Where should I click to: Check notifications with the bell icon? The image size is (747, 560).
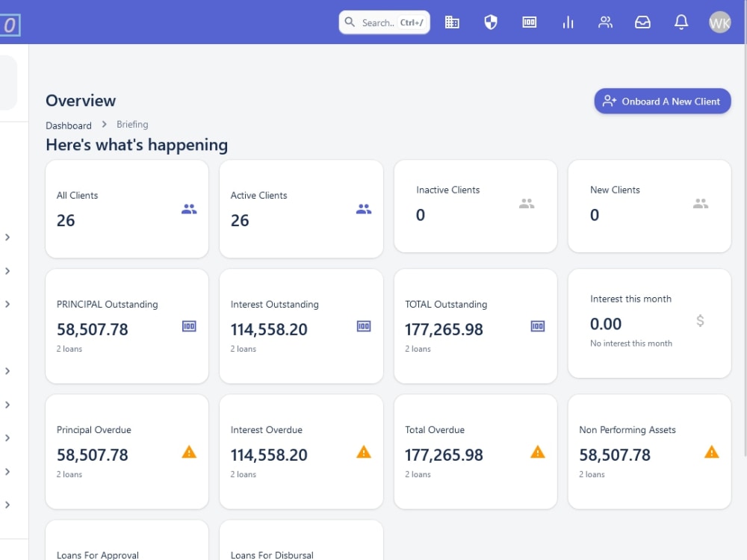681,22
